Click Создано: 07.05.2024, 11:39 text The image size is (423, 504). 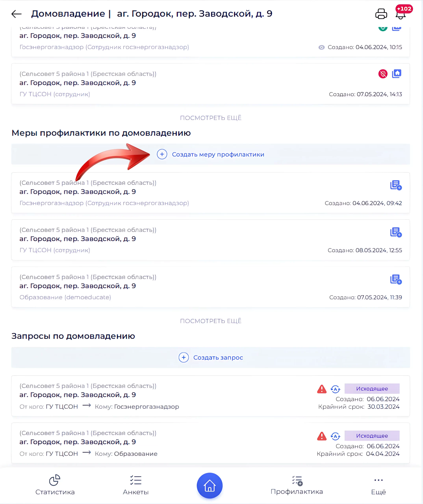point(365,297)
